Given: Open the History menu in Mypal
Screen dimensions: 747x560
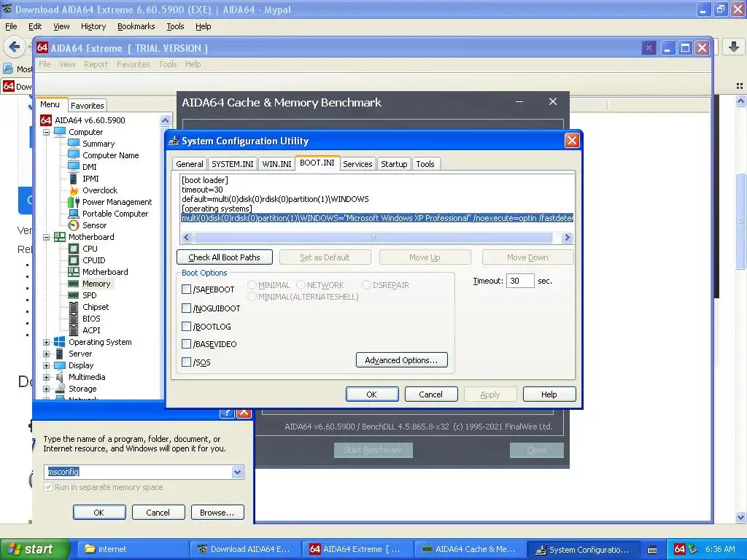Looking at the screenshot, I should [x=93, y=26].
